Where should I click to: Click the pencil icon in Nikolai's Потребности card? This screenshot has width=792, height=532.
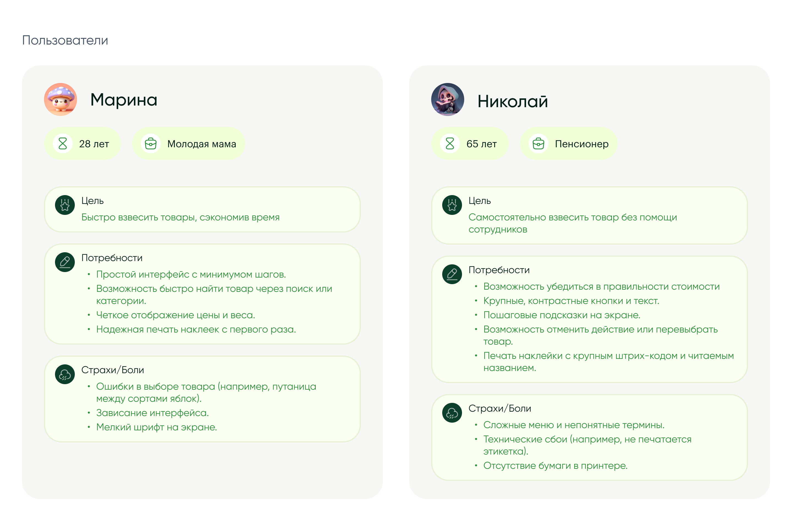tap(452, 274)
